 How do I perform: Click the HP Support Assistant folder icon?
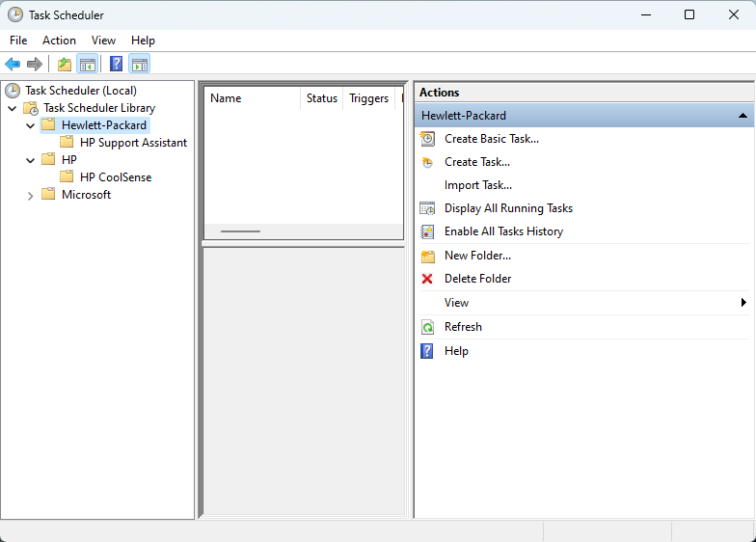pyautogui.click(x=67, y=143)
